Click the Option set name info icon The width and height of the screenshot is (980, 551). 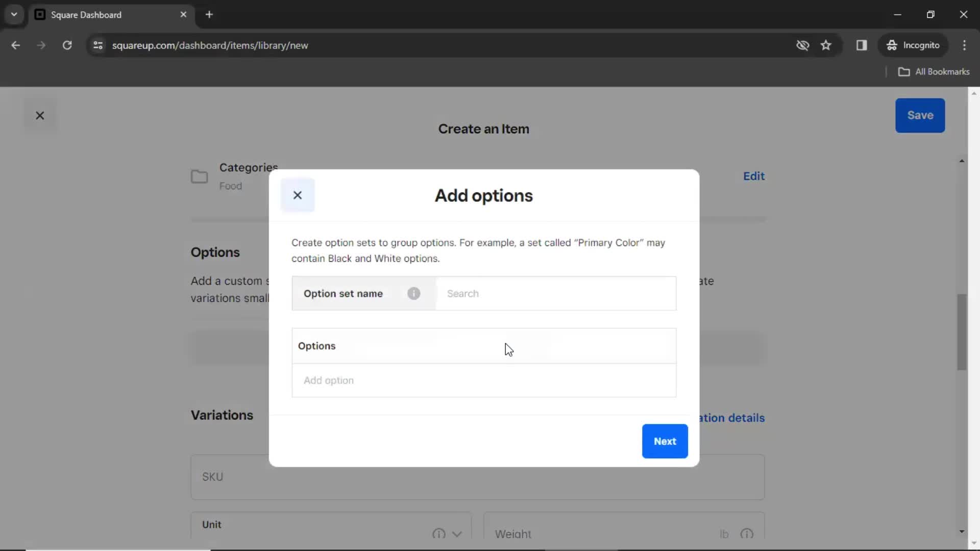[413, 293]
